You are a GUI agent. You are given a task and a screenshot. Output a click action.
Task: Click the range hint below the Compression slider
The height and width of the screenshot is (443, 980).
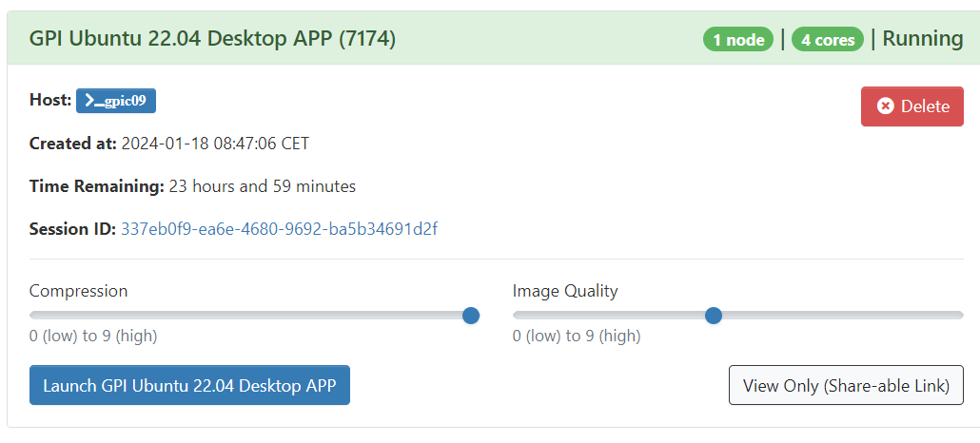coord(93,336)
